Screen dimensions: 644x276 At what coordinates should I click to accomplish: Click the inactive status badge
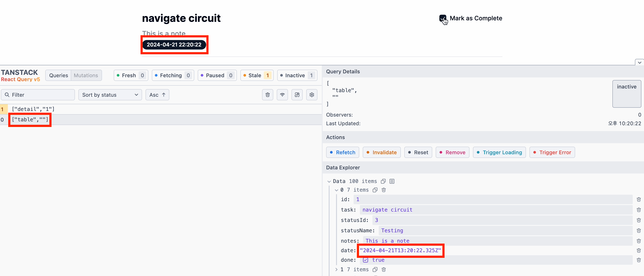[626, 94]
